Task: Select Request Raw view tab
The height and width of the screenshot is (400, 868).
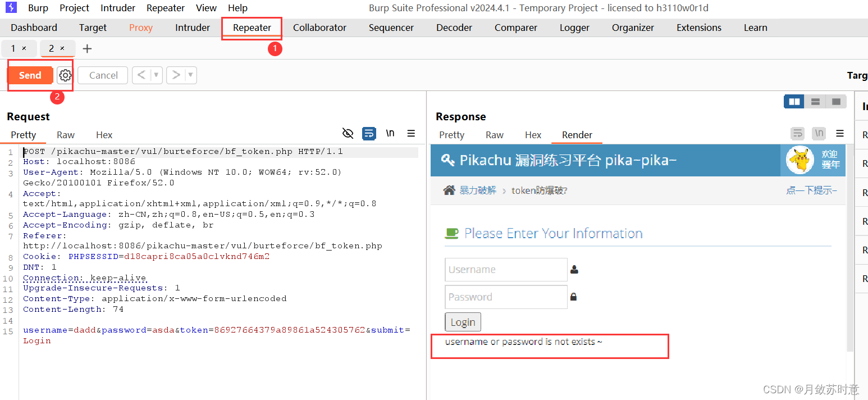Action: click(x=66, y=135)
